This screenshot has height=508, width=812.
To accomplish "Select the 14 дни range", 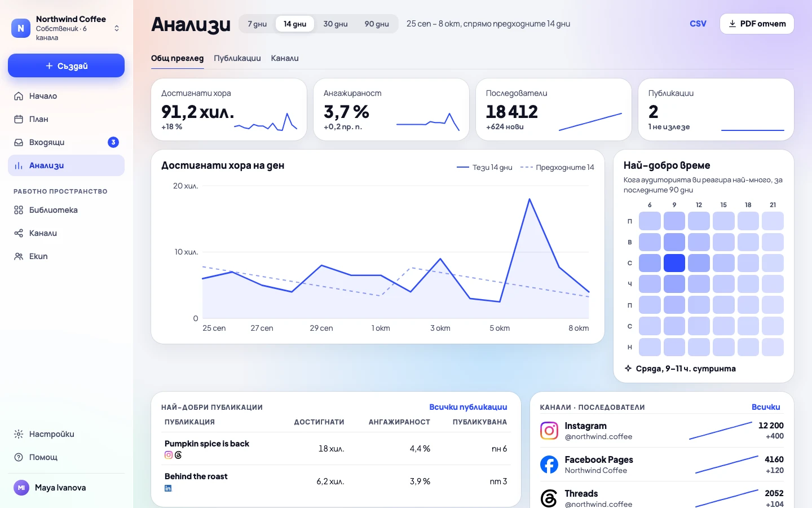I will (x=295, y=24).
